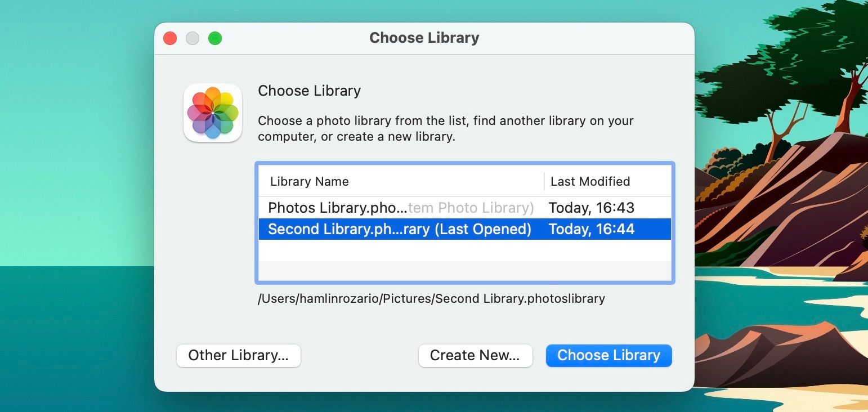Click the Choose Library dialog title
This screenshot has width=868, height=412.
[x=424, y=38]
